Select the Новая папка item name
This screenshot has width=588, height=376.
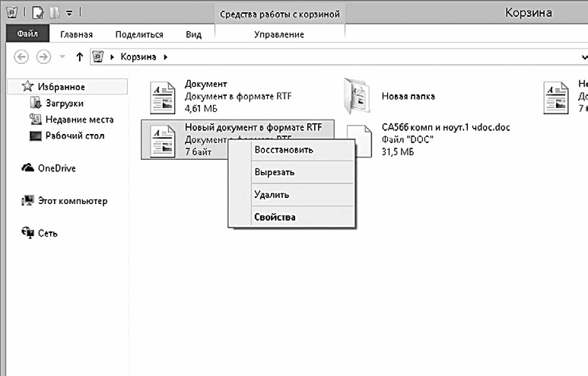coord(408,96)
